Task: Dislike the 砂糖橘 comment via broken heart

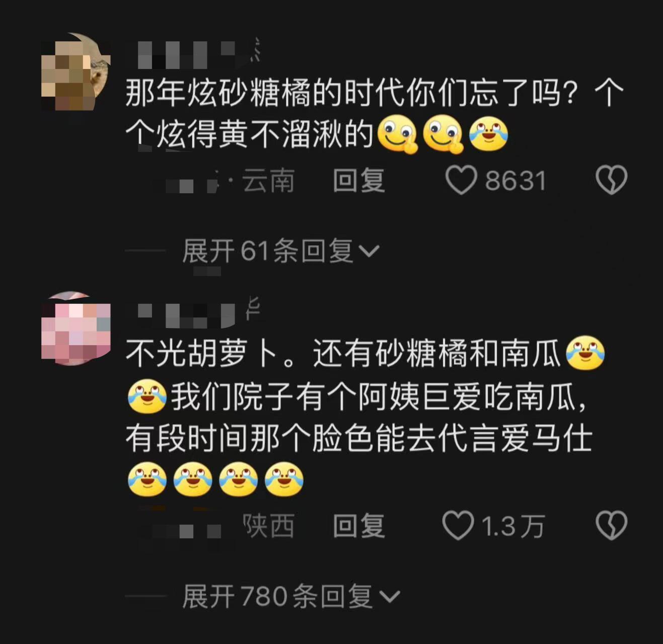Action: [611, 180]
